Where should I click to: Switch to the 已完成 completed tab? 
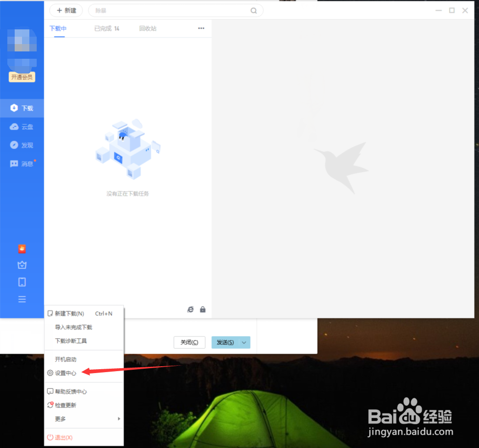point(102,28)
